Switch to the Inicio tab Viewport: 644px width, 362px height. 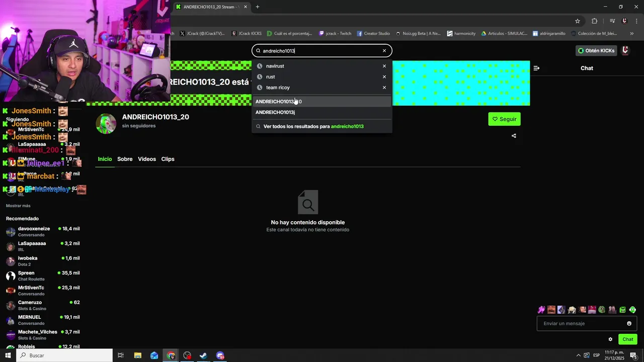tap(105, 159)
